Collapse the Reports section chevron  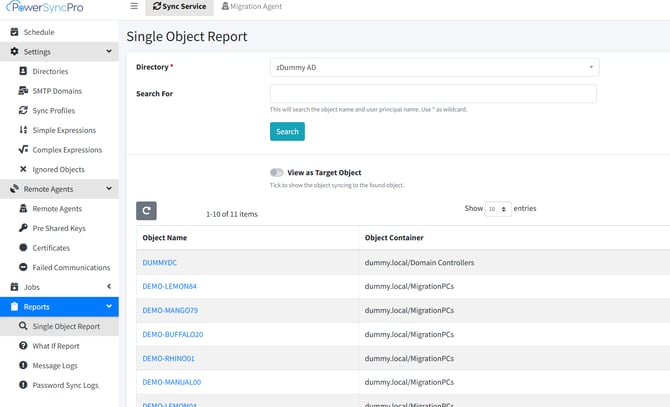109,306
